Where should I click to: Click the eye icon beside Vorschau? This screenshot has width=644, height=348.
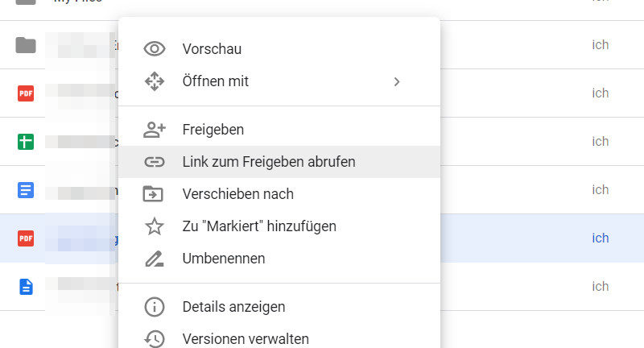tap(154, 49)
